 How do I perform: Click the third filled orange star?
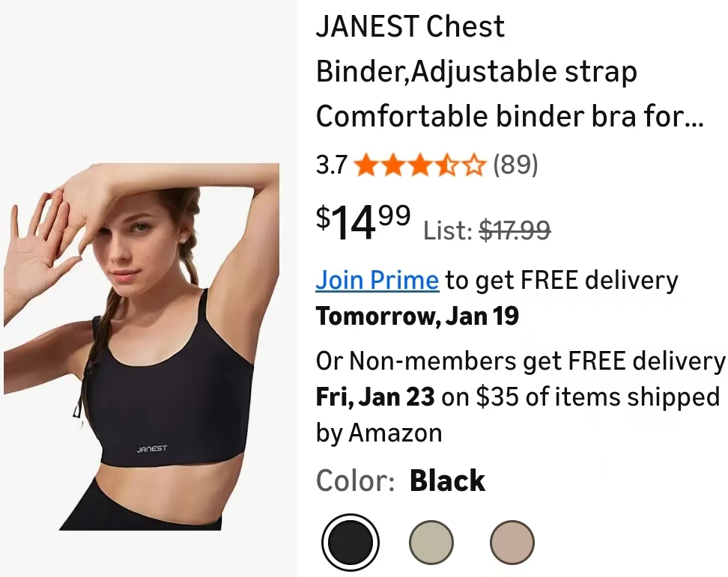click(421, 165)
